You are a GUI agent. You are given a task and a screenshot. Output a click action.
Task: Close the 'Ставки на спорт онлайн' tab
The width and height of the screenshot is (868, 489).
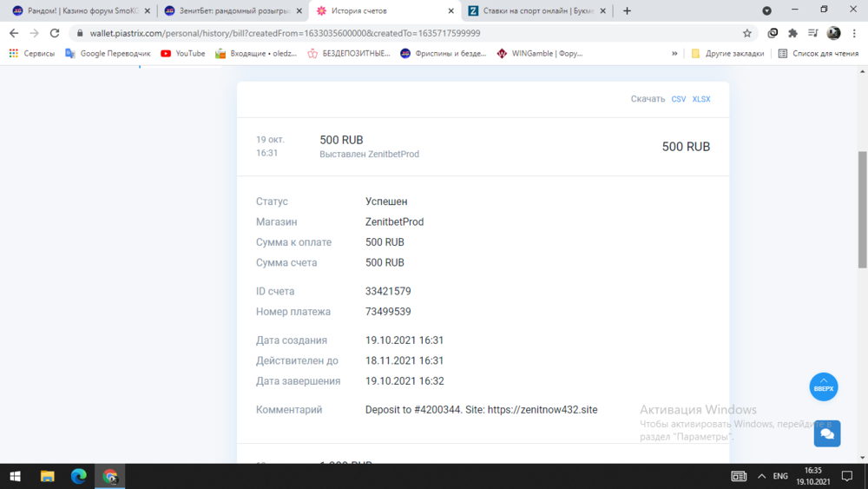(603, 11)
